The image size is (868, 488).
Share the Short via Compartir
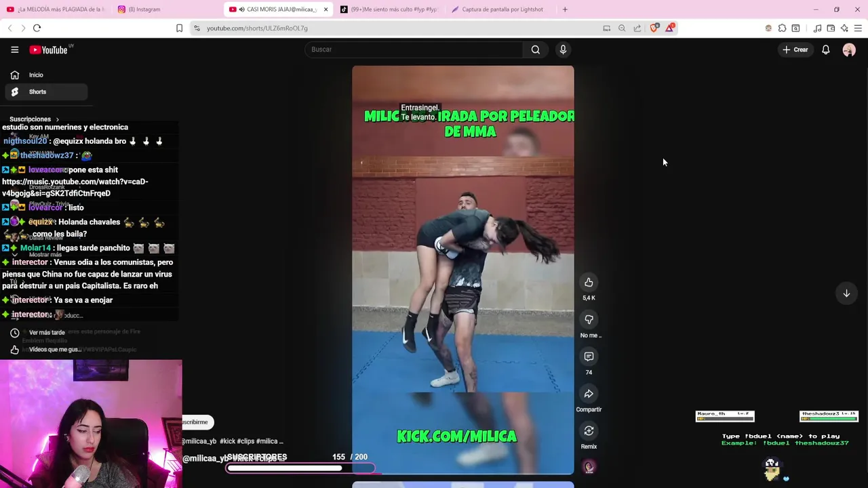[x=589, y=394]
